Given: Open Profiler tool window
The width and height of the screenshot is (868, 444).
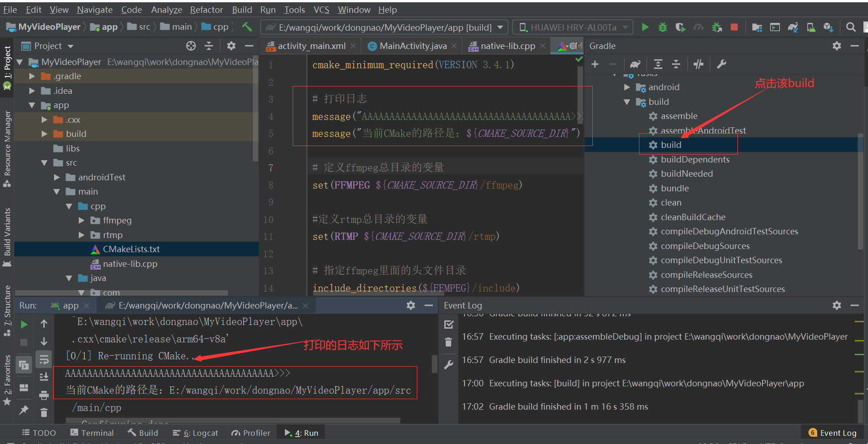Looking at the screenshot, I should 251,433.
